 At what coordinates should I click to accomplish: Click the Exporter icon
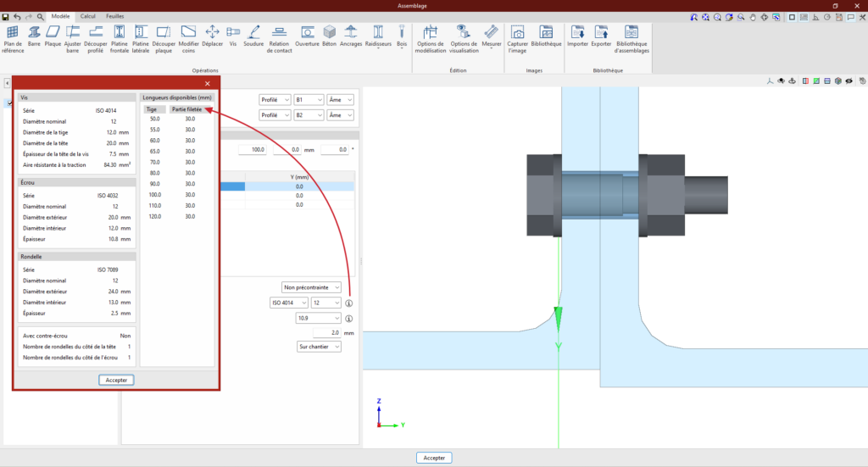click(x=601, y=37)
